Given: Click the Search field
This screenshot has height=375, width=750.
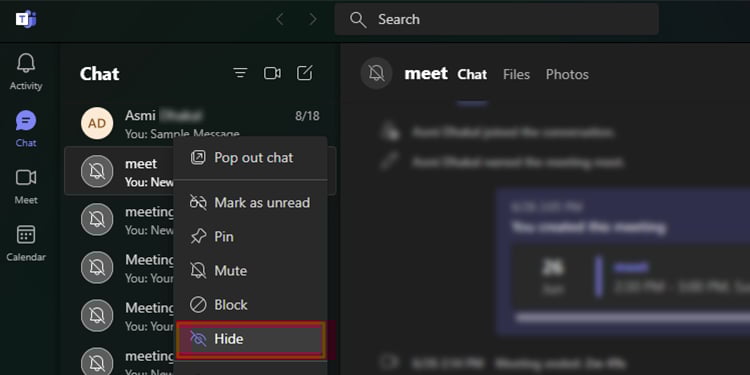Looking at the screenshot, I should click(496, 20).
